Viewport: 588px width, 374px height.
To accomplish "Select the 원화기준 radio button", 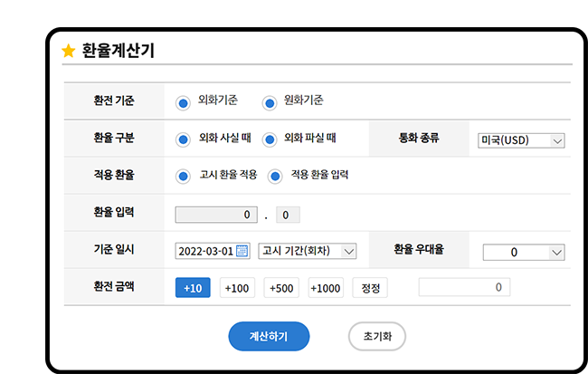I will click(x=269, y=101).
